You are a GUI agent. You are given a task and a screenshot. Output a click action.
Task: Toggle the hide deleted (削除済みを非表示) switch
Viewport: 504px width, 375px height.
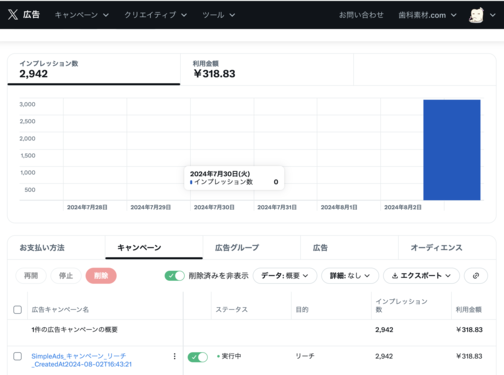[x=175, y=276]
